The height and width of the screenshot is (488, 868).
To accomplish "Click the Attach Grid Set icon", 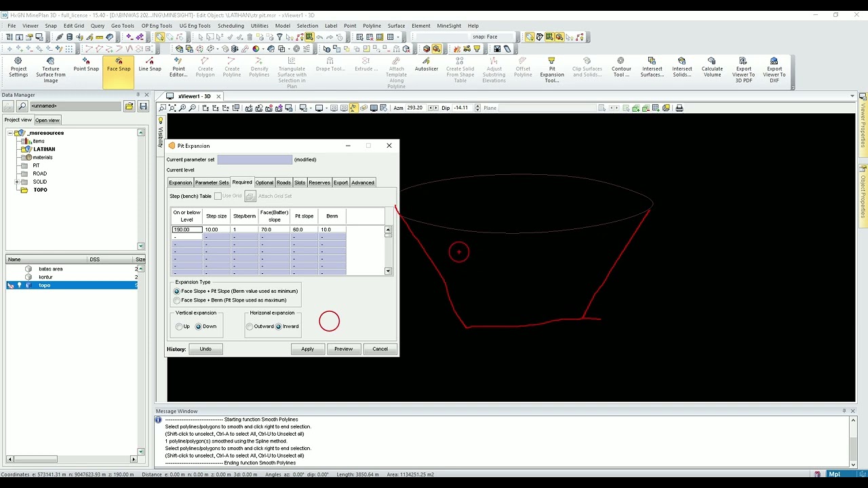I will [250, 196].
